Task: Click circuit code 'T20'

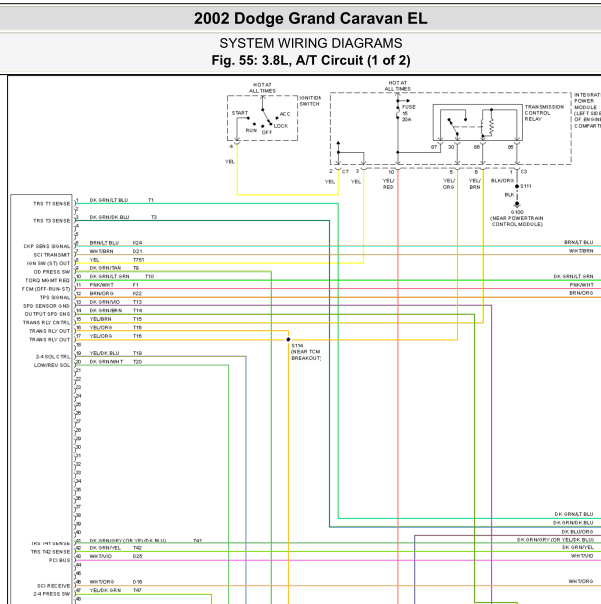Action: [138, 362]
